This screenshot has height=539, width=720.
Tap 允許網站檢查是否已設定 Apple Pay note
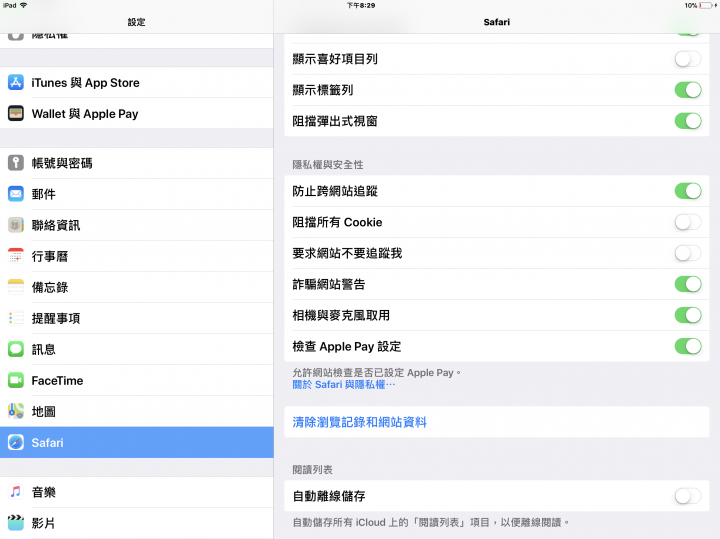(x=377, y=372)
